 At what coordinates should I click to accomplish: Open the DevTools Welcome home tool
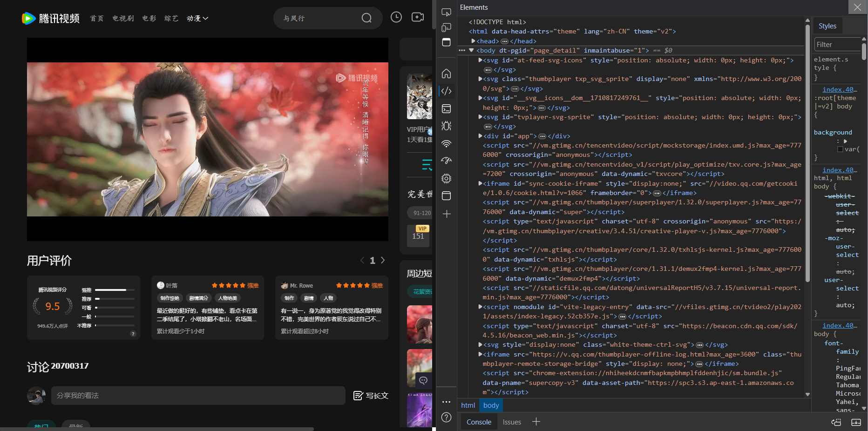coord(446,74)
